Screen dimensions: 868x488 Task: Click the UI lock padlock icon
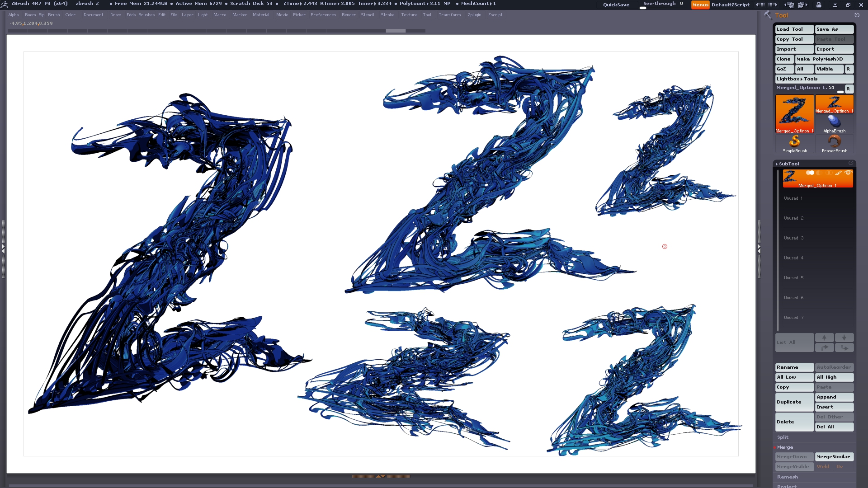[x=819, y=5]
